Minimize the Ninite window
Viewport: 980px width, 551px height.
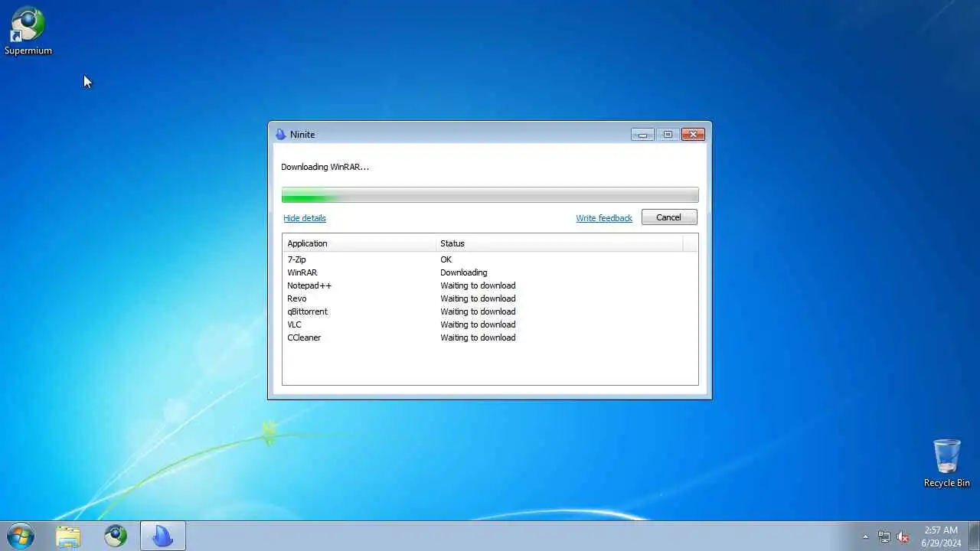642,135
